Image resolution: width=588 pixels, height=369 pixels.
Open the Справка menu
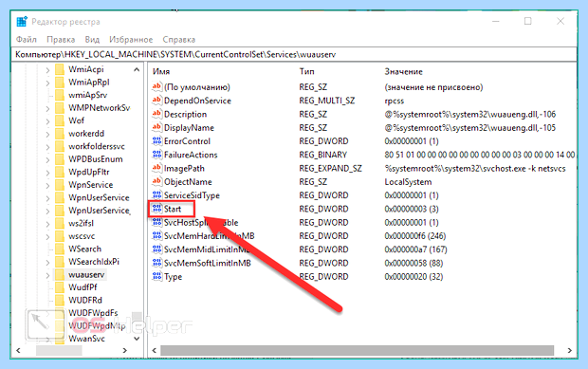[179, 40]
